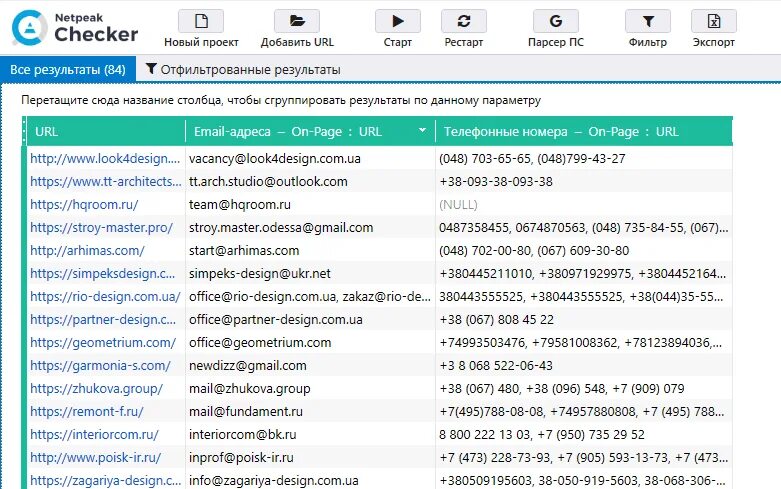Open the partner-design URL link
This screenshot has width=781, height=489.
103,319
